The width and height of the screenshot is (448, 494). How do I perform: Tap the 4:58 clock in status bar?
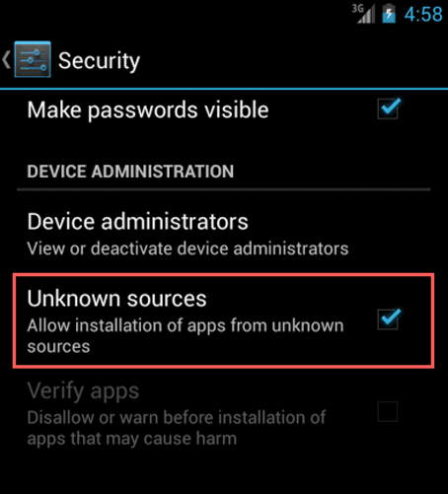click(423, 15)
